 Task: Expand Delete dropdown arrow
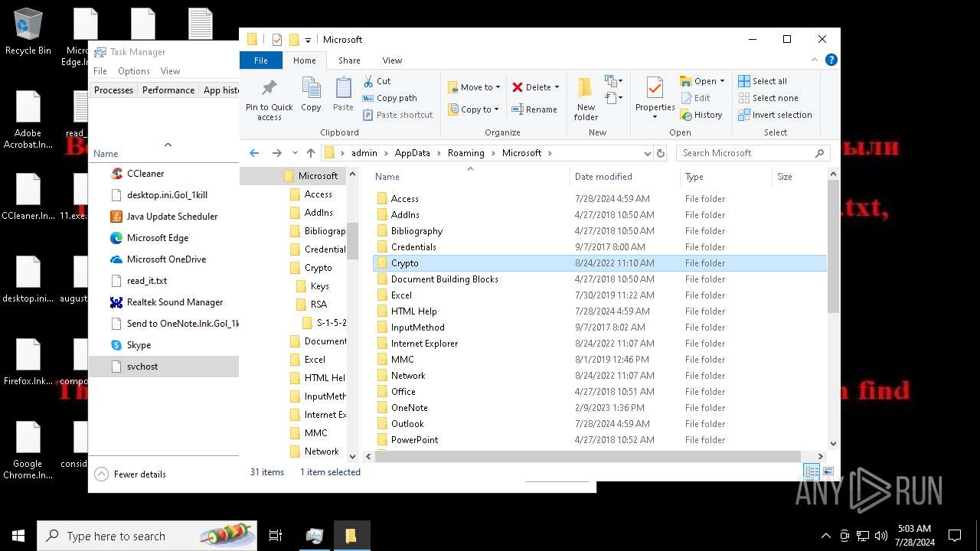[557, 87]
